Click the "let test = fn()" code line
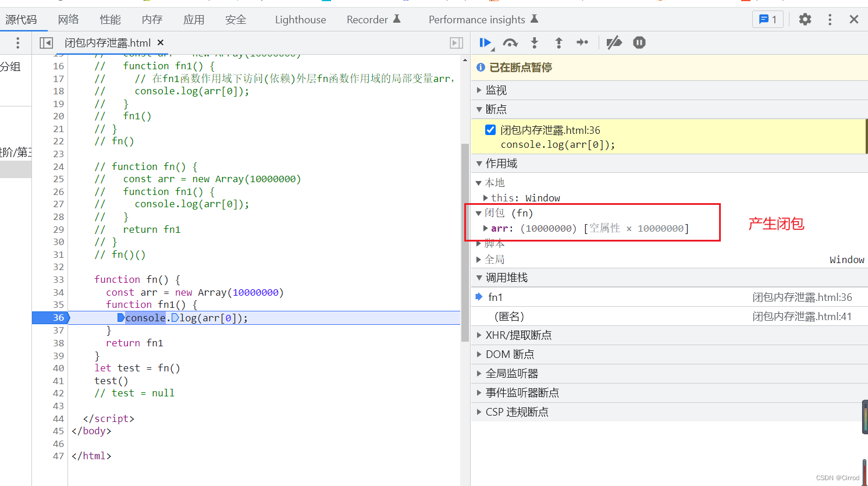The height and width of the screenshot is (486, 868). pos(137,368)
